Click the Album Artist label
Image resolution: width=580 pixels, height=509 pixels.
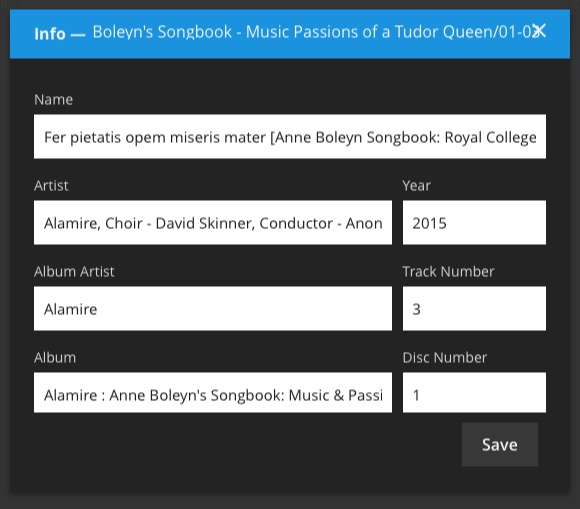[x=74, y=272]
